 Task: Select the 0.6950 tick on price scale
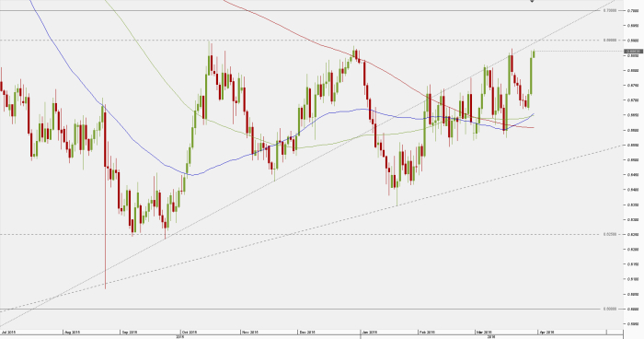[633, 26]
